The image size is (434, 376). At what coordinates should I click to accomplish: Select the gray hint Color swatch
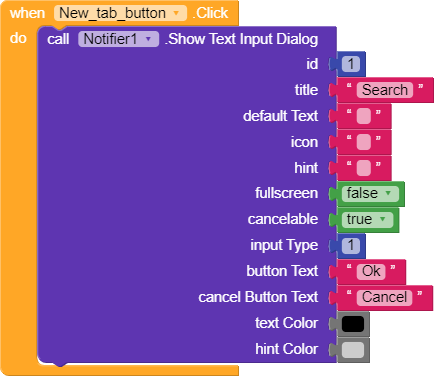point(353,350)
